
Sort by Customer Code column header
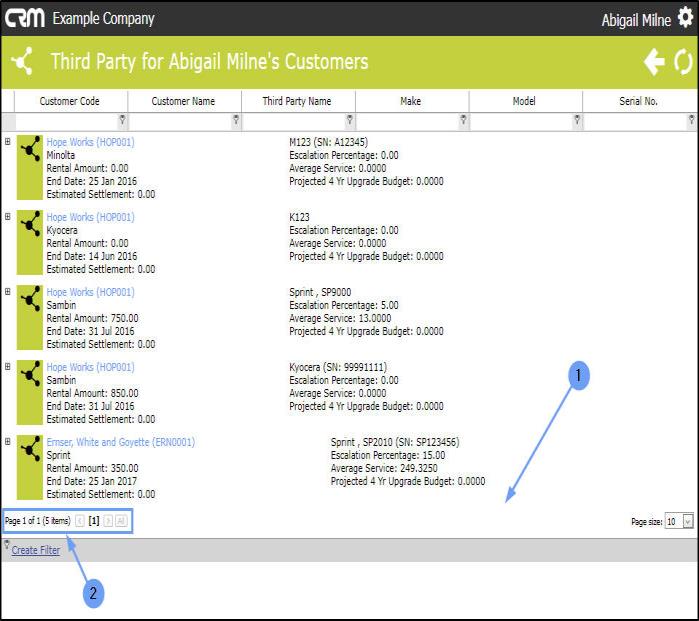pos(70,101)
